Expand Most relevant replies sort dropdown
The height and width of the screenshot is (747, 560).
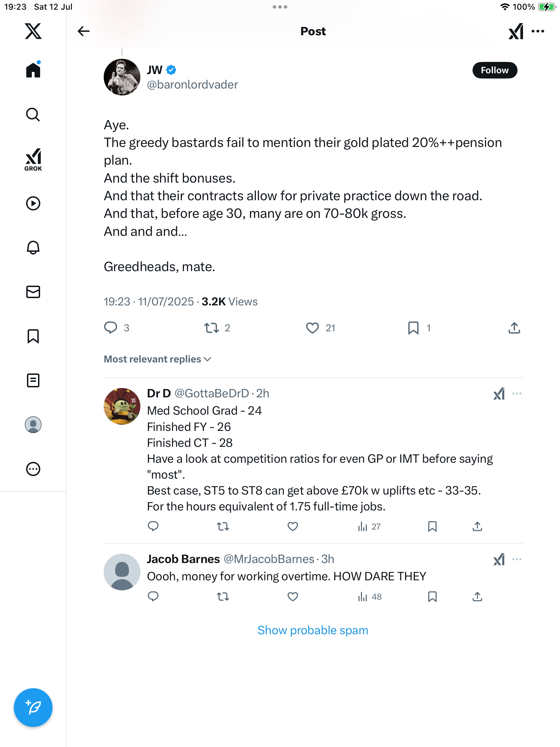point(158,359)
